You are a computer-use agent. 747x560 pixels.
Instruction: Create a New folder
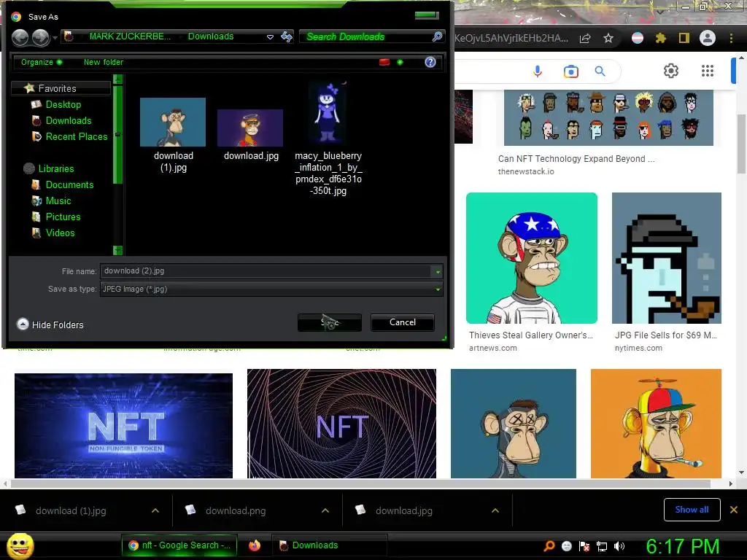(x=104, y=62)
